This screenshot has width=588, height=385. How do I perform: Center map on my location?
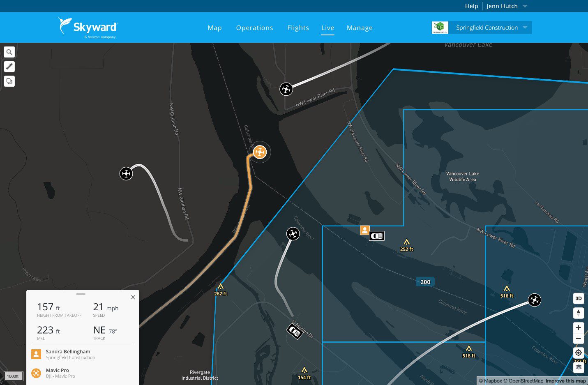(x=578, y=353)
